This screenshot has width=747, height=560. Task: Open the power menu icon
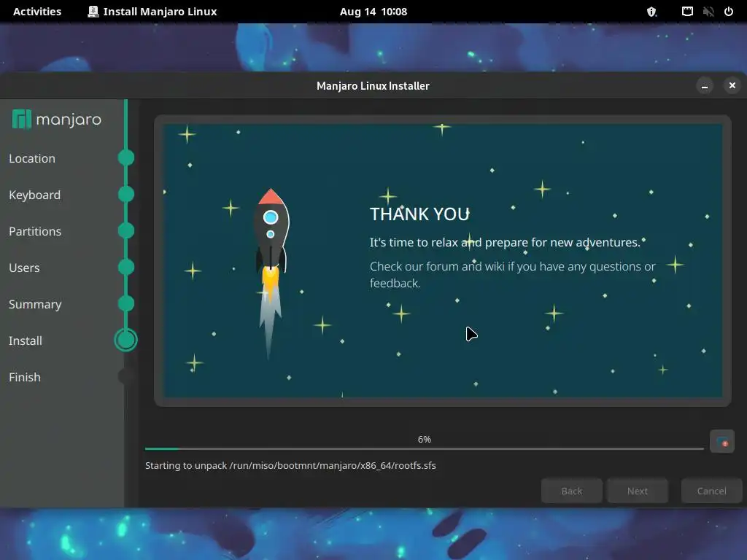click(729, 12)
